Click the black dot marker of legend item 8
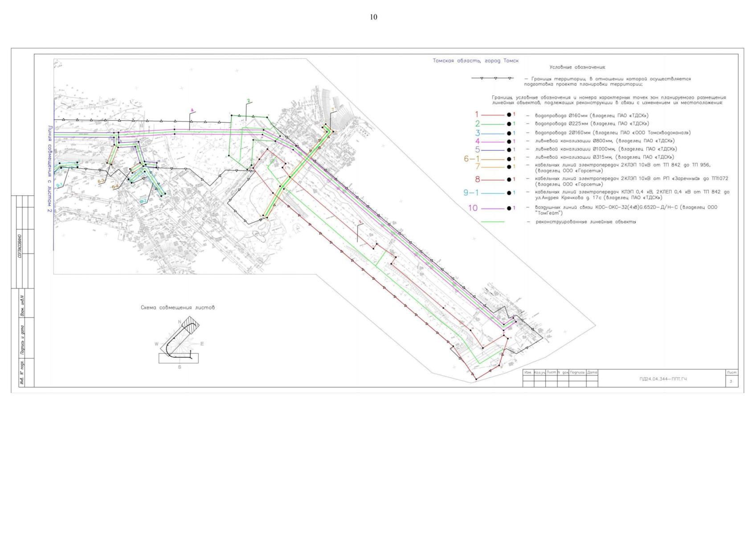This screenshot has height=535, width=756. coord(509,180)
